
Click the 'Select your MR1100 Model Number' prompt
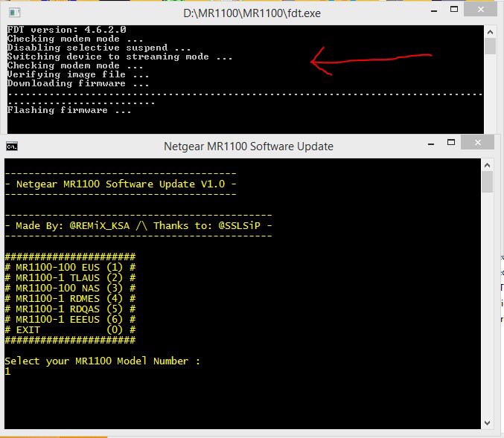point(103,361)
